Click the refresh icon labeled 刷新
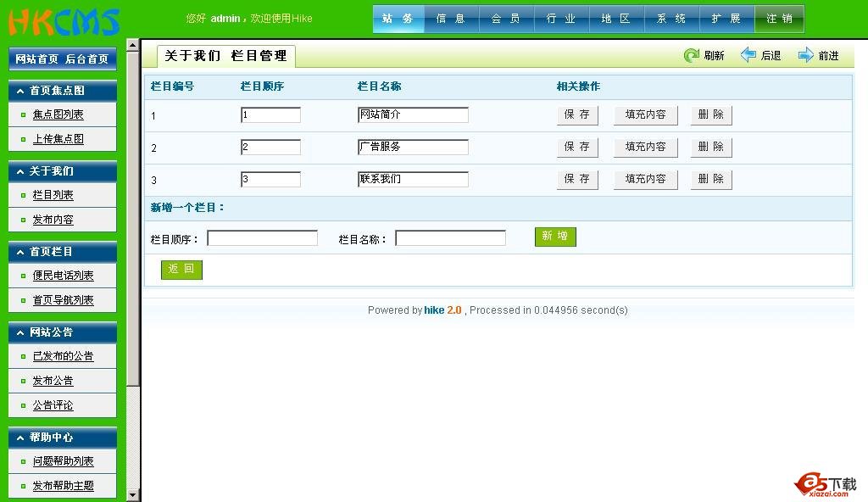The height and width of the screenshot is (502, 868). 692,56
